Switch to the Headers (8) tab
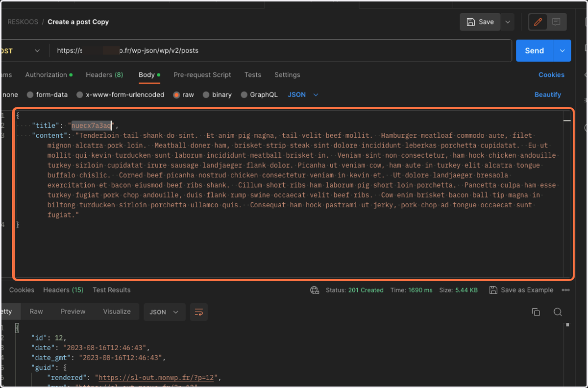This screenshot has width=588, height=388. (104, 75)
